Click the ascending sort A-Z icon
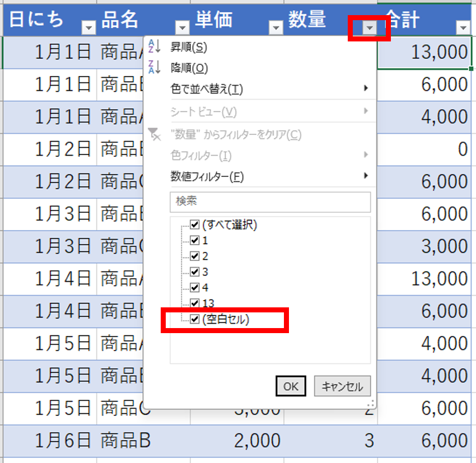Image resolution: width=476 pixels, height=463 pixels. [154, 48]
